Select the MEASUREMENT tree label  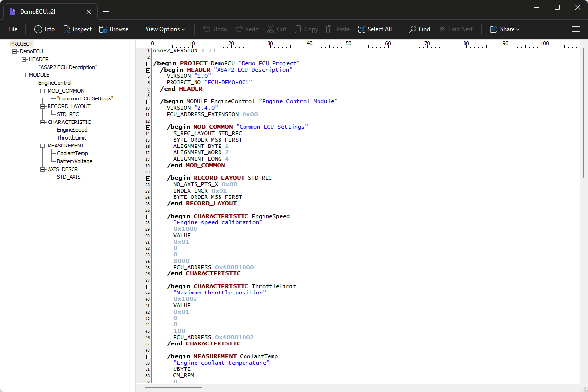pyautogui.click(x=66, y=146)
